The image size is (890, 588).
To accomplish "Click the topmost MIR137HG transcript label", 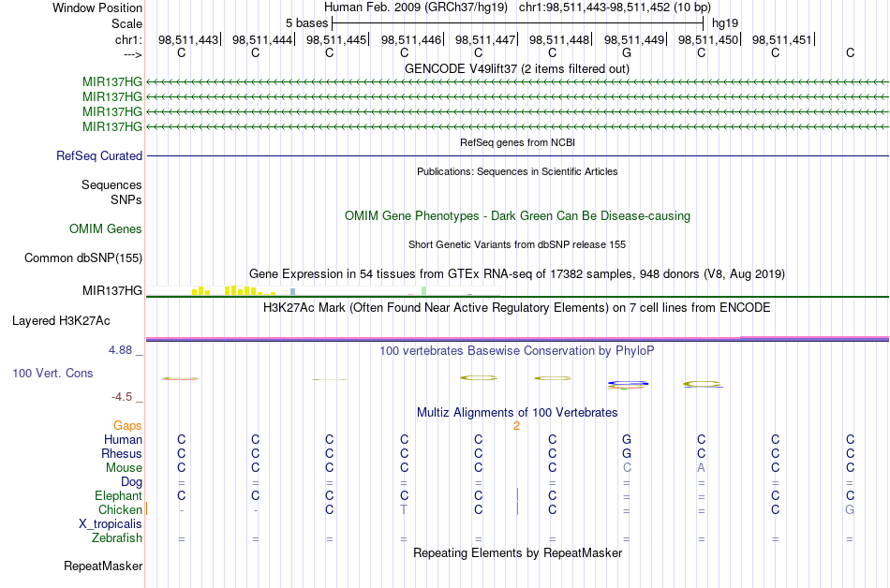I will point(111,82).
